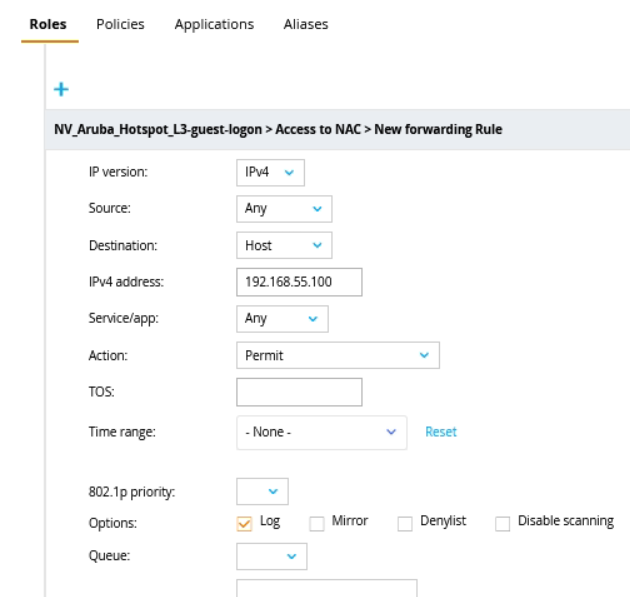
Task: Open the Action Permit dropdown
Action: tap(337, 355)
